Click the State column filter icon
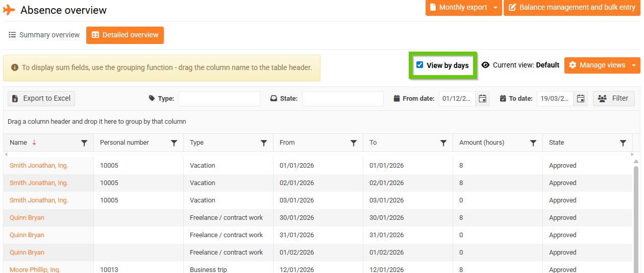This screenshot has height=273, width=644. pos(623,144)
